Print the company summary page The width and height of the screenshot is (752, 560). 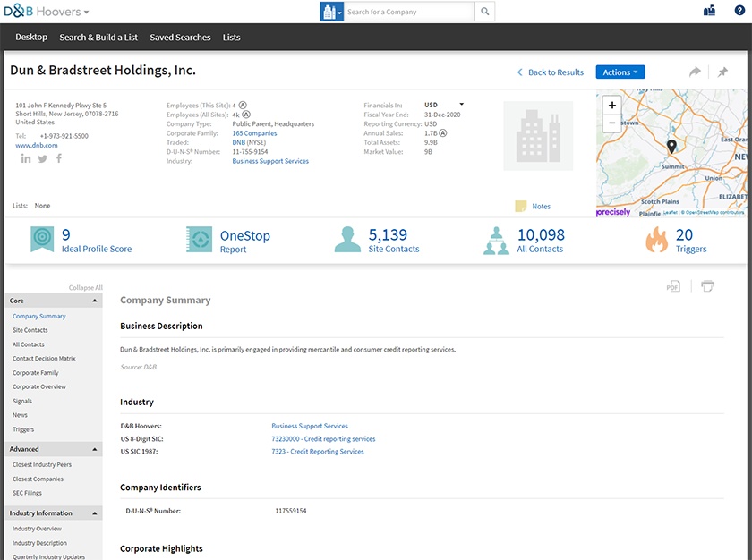point(707,286)
